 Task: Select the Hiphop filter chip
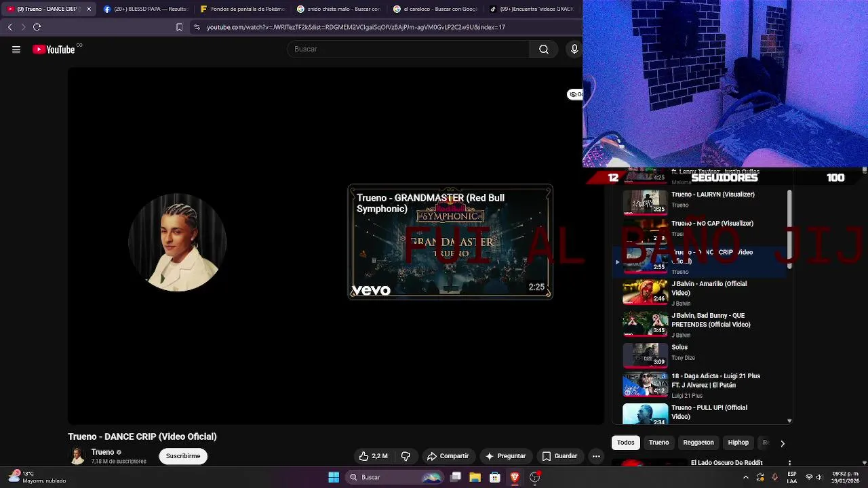point(738,443)
